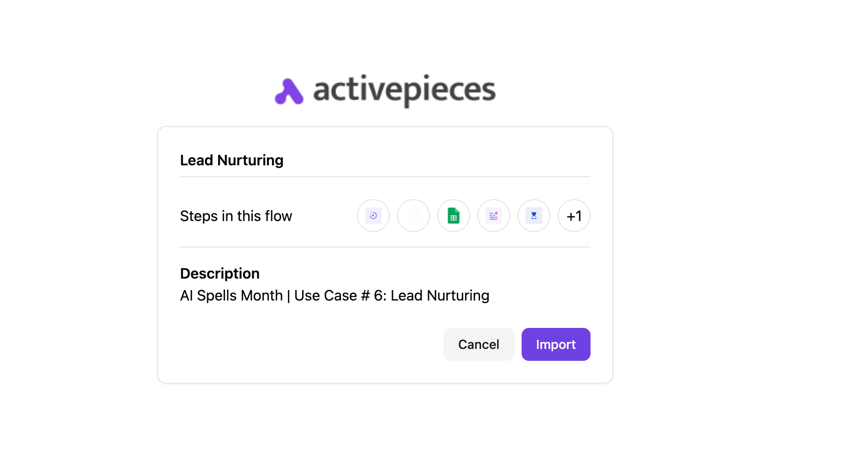Image resolution: width=868 pixels, height=459 pixels.
Task: Click the Lead Nurturing title heading
Action: coord(231,160)
